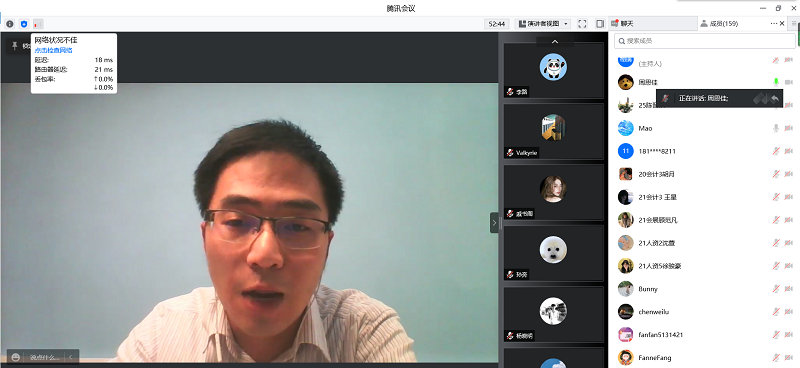Click the 搜索成员 search field
This screenshot has height=368, width=800.
[x=705, y=41]
